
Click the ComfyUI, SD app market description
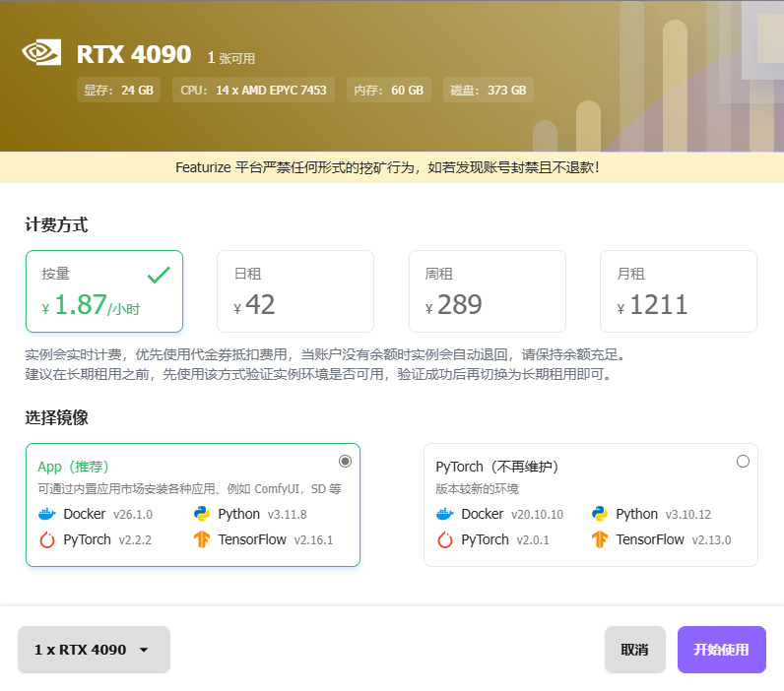(189, 488)
